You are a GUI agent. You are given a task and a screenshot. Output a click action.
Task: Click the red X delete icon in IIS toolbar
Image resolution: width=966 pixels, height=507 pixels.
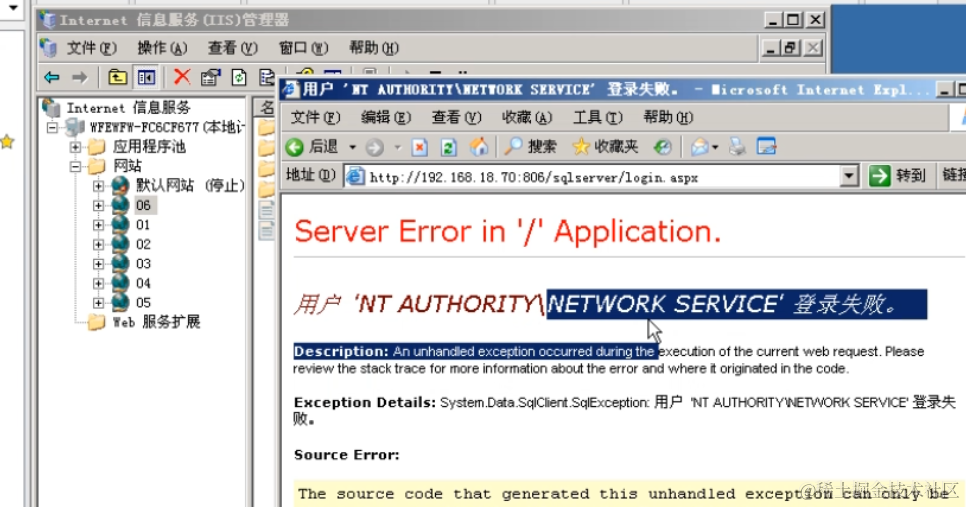(181, 77)
